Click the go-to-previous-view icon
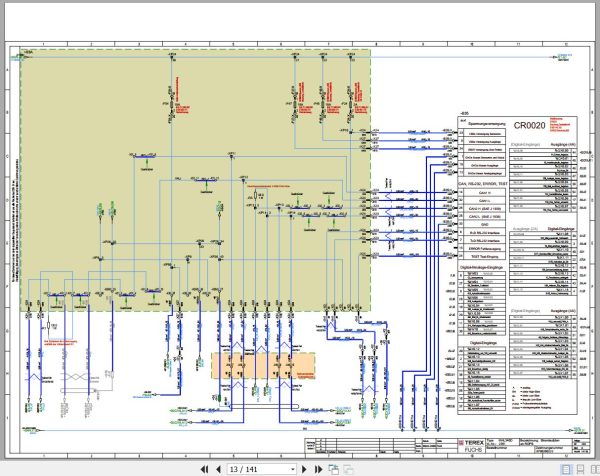600x476 pixels. pos(334,469)
